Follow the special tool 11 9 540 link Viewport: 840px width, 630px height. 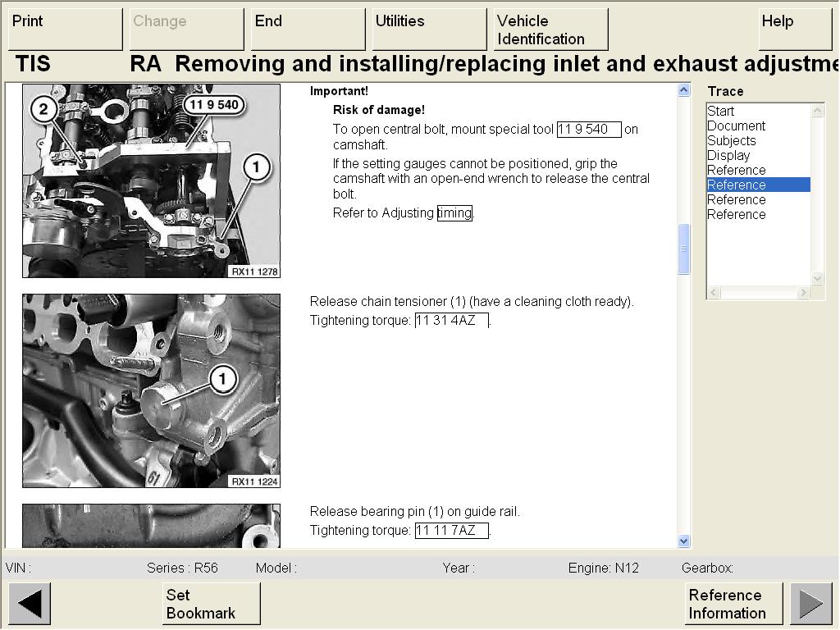click(x=588, y=130)
